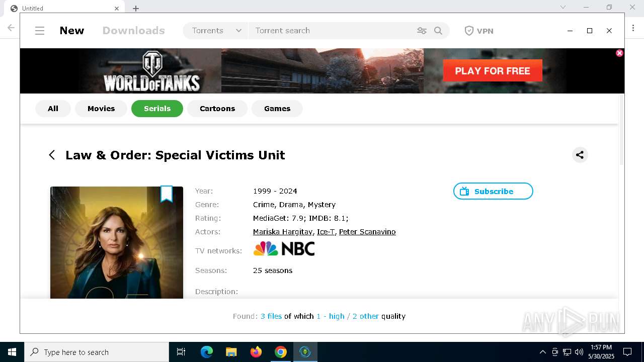The image size is (644, 362).
Task: Click the World of Tanks banner logo
Action: 151,71
